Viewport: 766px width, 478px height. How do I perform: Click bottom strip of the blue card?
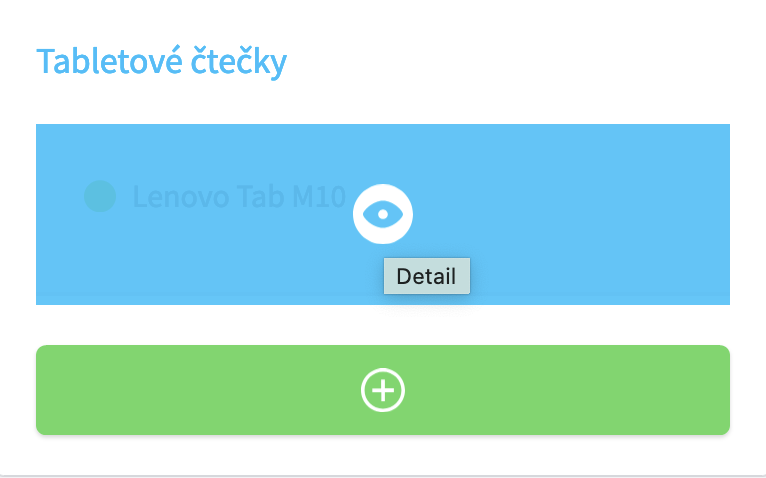pyautogui.click(x=383, y=300)
